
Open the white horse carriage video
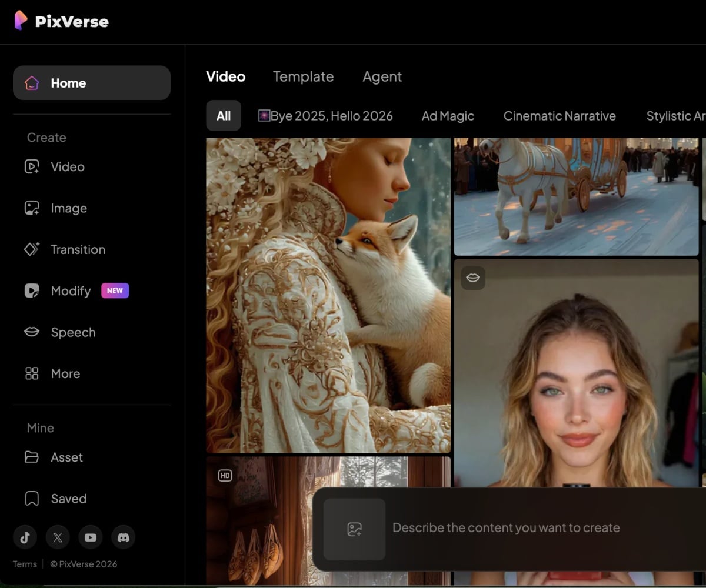point(577,196)
